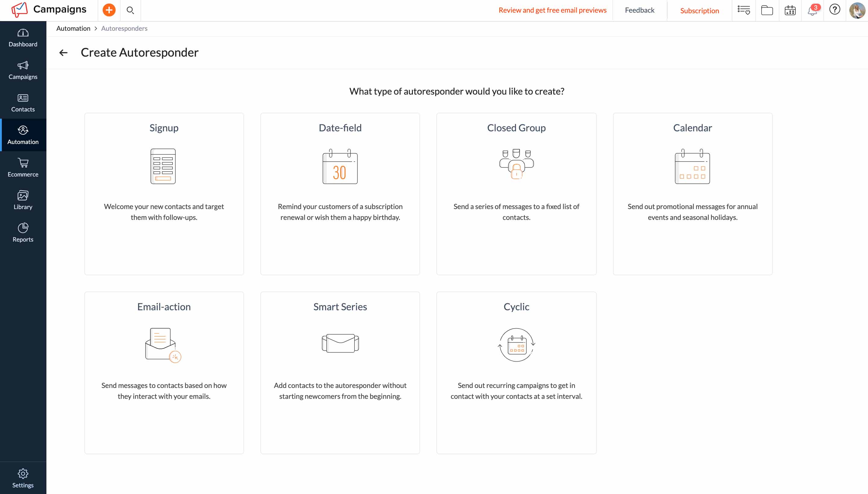Image resolution: width=868 pixels, height=494 pixels.
Task: Click the Review and get free email previews link
Action: [x=553, y=9]
